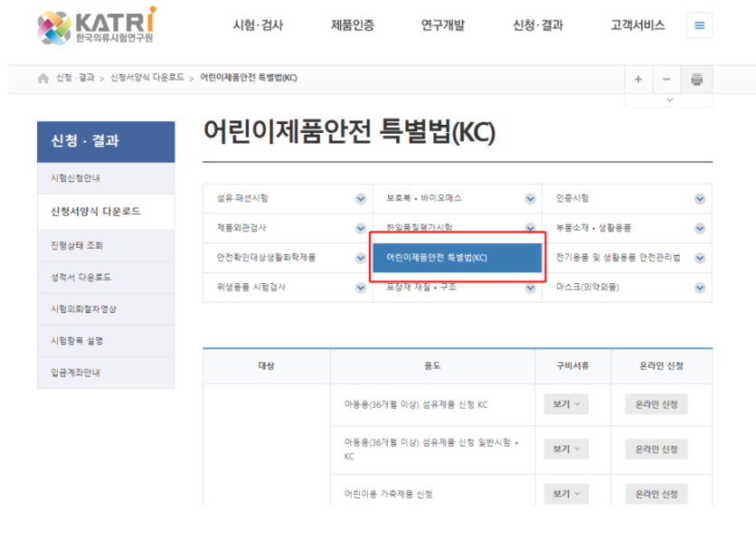
Task: Expand 전기용품 및 생활용품 안전관리법 arrow
Action: tap(700, 259)
